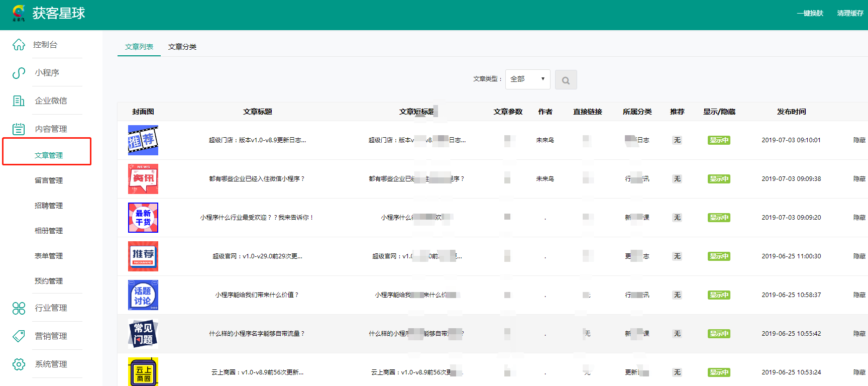
Task: Click the 系统管理 gear icon
Action: coord(19,364)
